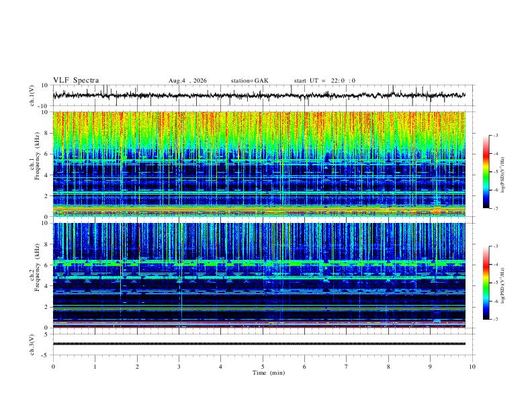This screenshot has height=411, width=532.
Task: Click the 0 minute tick label
Action: pyautogui.click(x=53, y=367)
